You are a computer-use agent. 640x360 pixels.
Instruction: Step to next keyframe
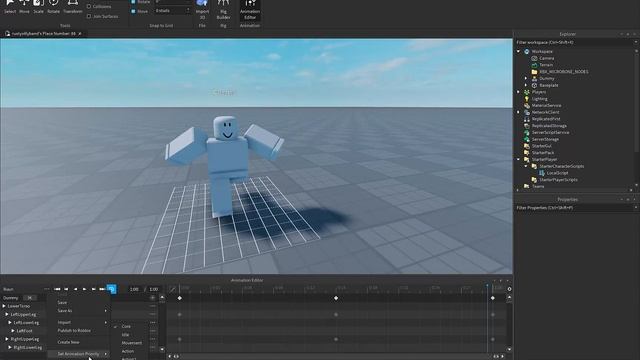click(93, 289)
